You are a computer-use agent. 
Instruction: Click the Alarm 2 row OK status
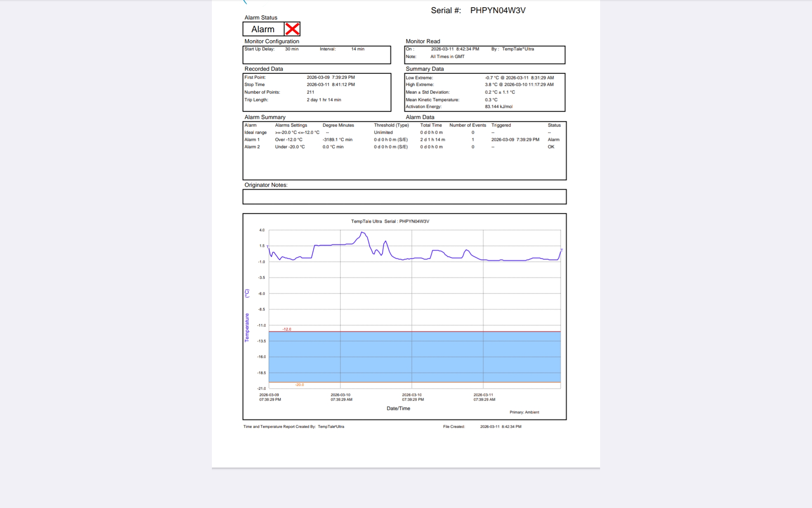coord(551,147)
